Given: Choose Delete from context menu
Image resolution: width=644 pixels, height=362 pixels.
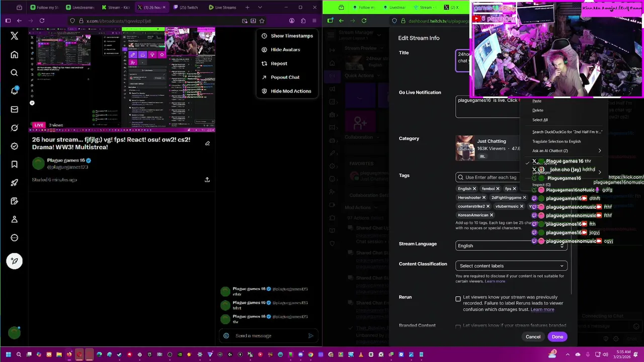Looking at the screenshot, I should click(x=538, y=110).
